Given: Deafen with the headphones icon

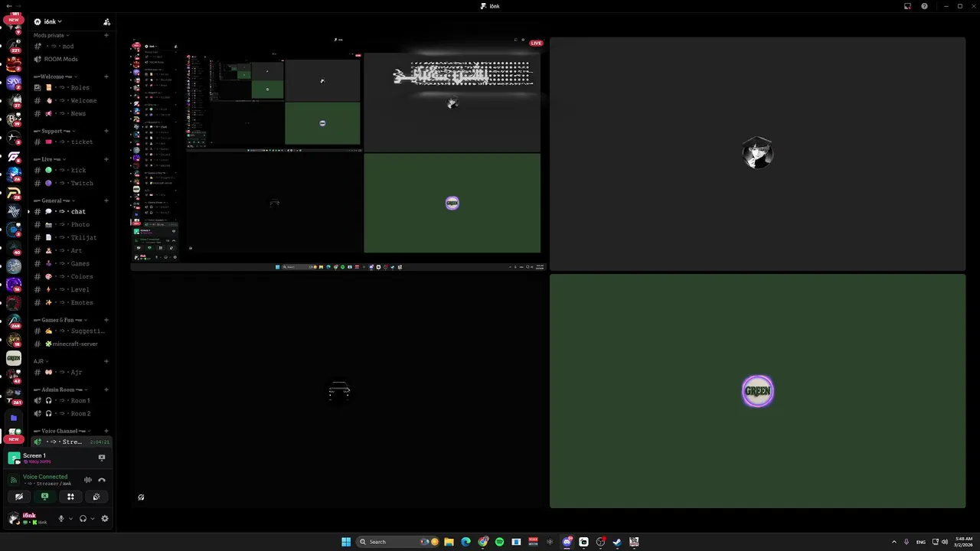Looking at the screenshot, I should point(83,518).
